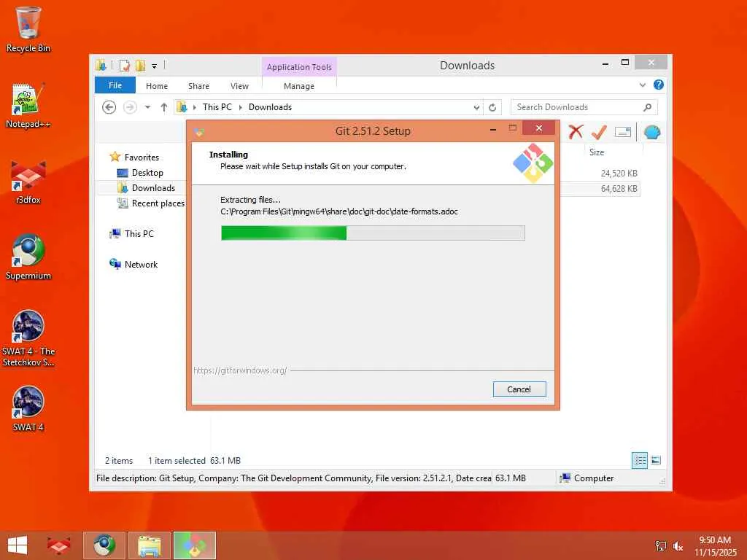Click the Git Setup window title icon
Viewport: 747px width, 560px height.
click(199, 132)
